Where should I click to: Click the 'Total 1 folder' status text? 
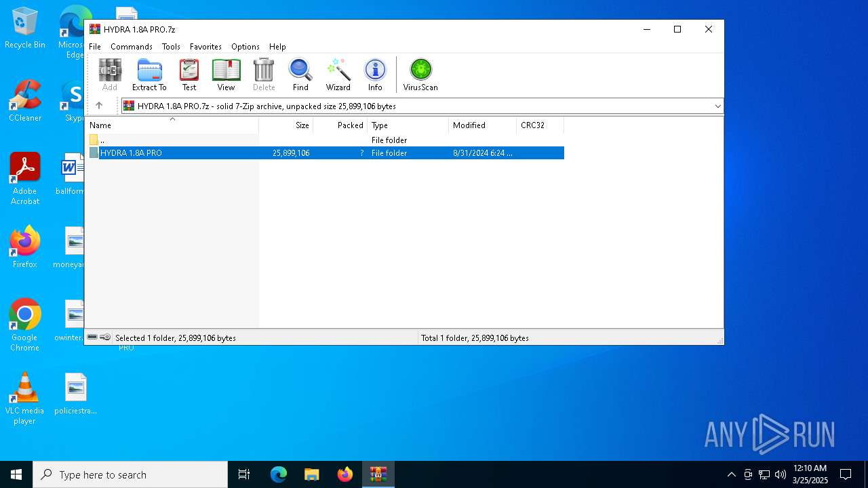475,338
